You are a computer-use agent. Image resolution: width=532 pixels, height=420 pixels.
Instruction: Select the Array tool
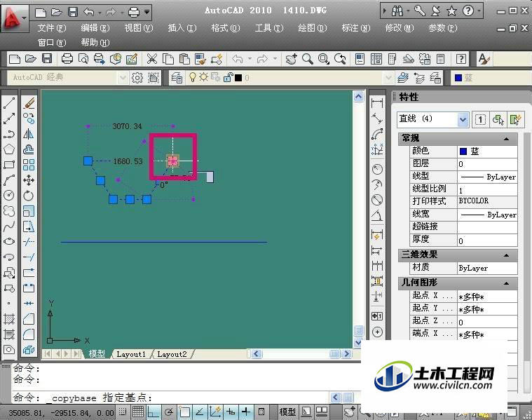(x=29, y=165)
